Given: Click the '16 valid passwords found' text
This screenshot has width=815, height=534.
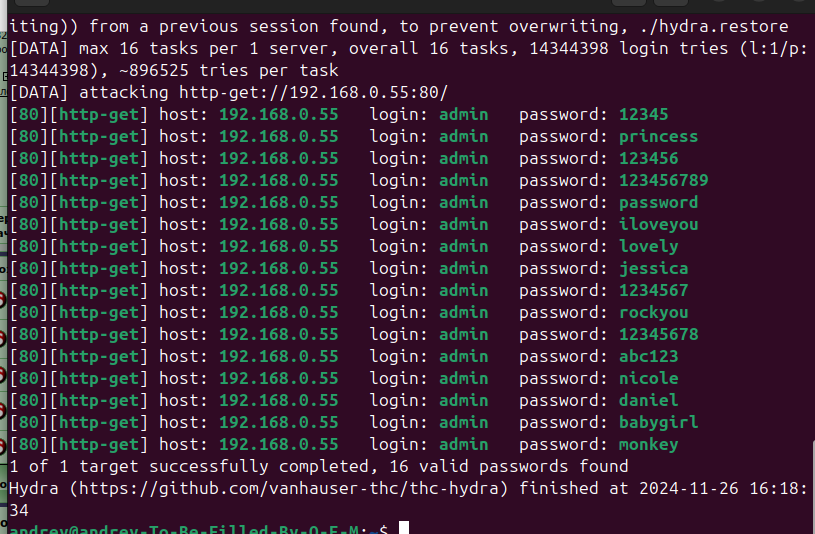Looking at the screenshot, I should [509, 466].
